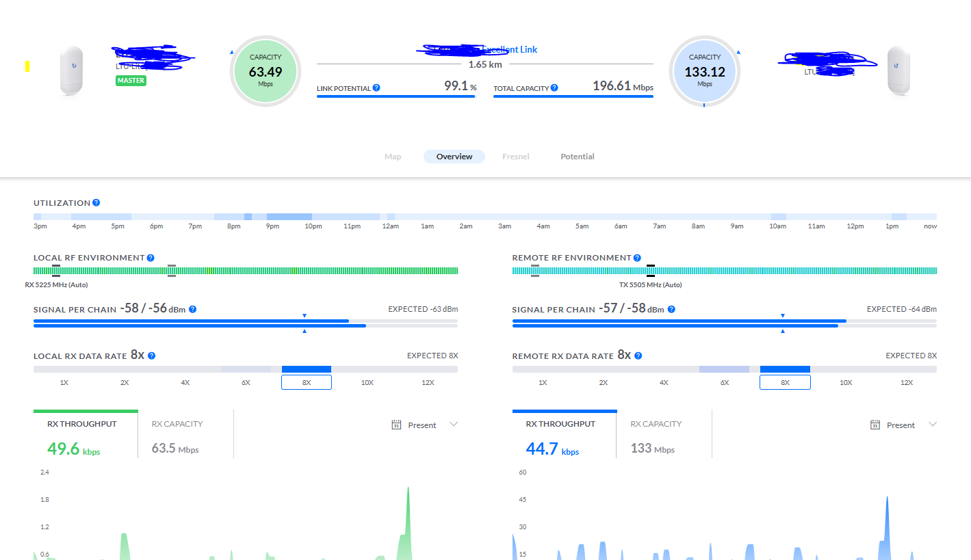The image size is (971, 560).
Task: Select the remote 8X data rate box
Action: pyautogui.click(x=785, y=382)
